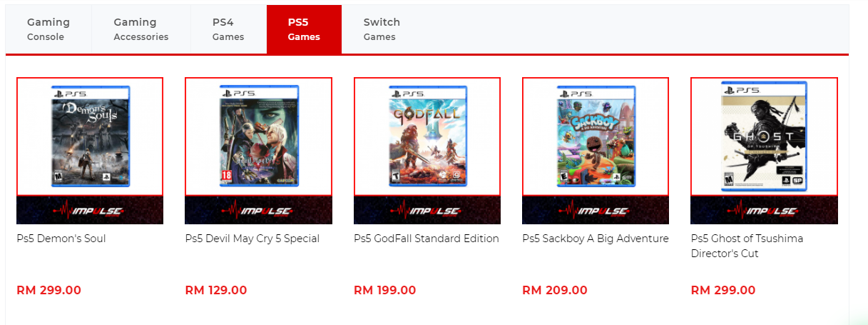
Task: Click the Sackboy game cover thumbnail
Action: [x=596, y=136]
